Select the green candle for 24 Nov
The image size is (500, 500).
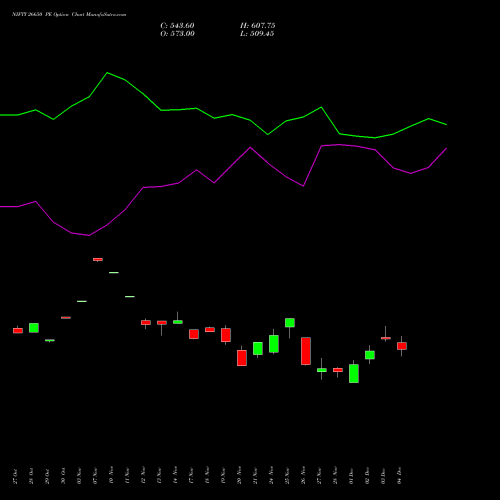pyautogui.click(x=274, y=344)
